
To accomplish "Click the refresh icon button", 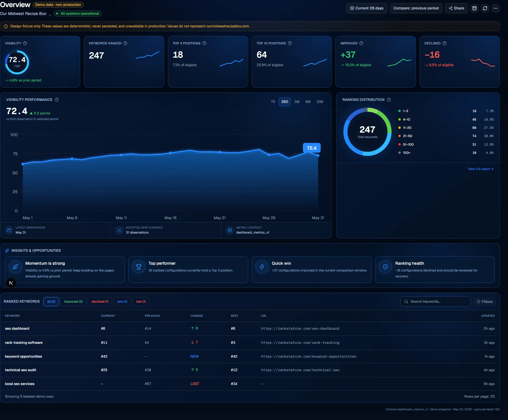I will coord(485,8).
